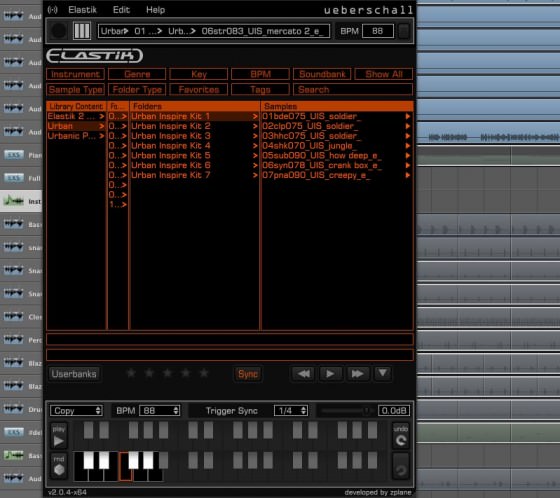Open the Tags filter

(260, 89)
